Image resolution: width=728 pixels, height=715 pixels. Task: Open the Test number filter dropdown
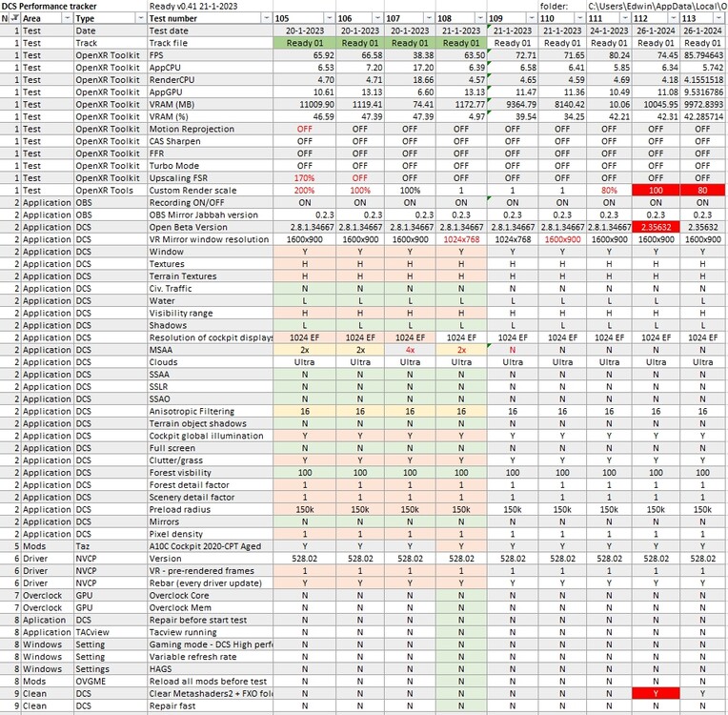(267, 18)
